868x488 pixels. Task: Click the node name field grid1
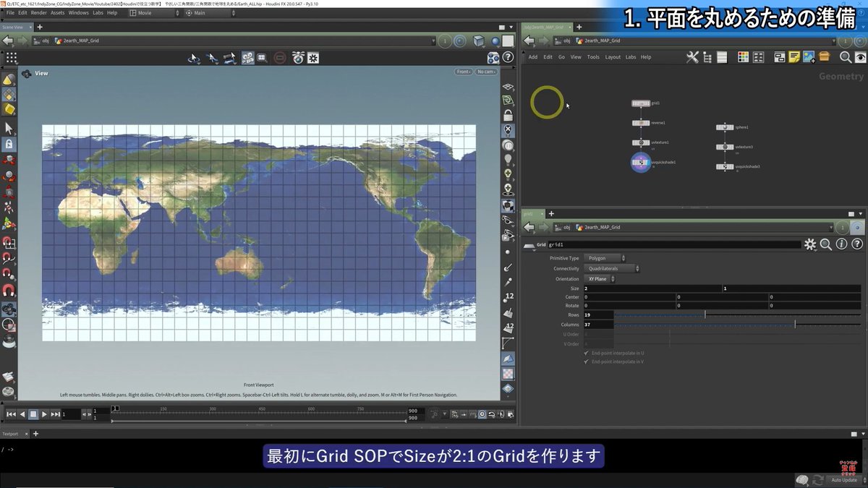click(x=674, y=245)
